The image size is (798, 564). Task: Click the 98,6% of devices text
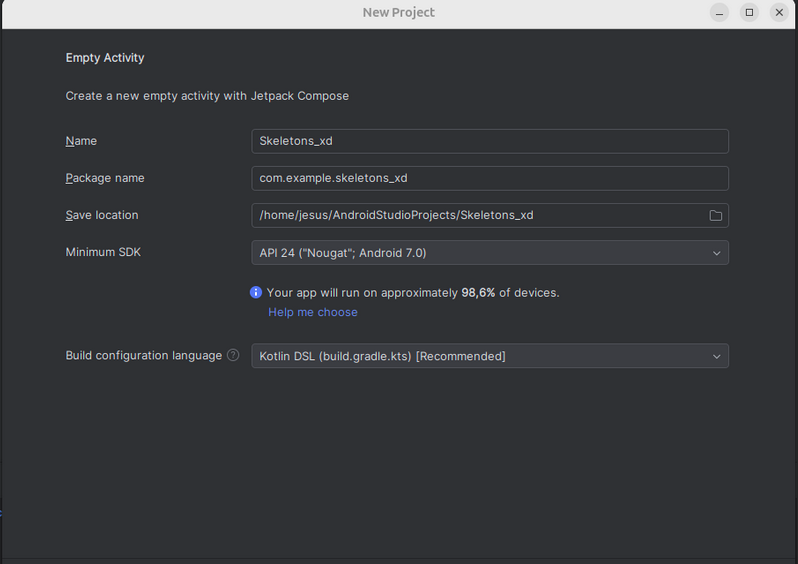pyautogui.click(x=510, y=293)
